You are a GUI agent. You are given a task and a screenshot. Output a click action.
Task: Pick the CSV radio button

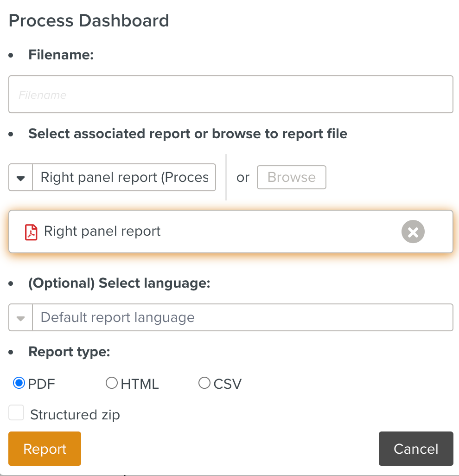204,383
